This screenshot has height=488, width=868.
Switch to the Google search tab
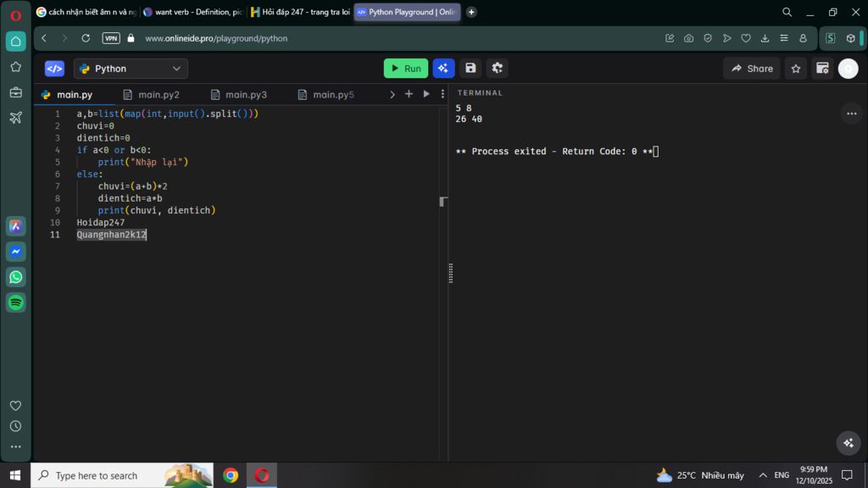coord(86,12)
